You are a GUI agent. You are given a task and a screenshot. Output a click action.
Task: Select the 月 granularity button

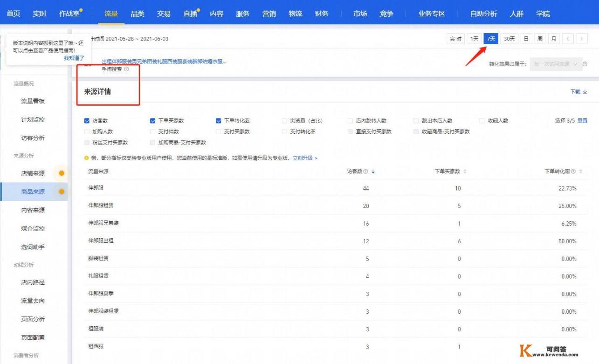[x=553, y=39]
